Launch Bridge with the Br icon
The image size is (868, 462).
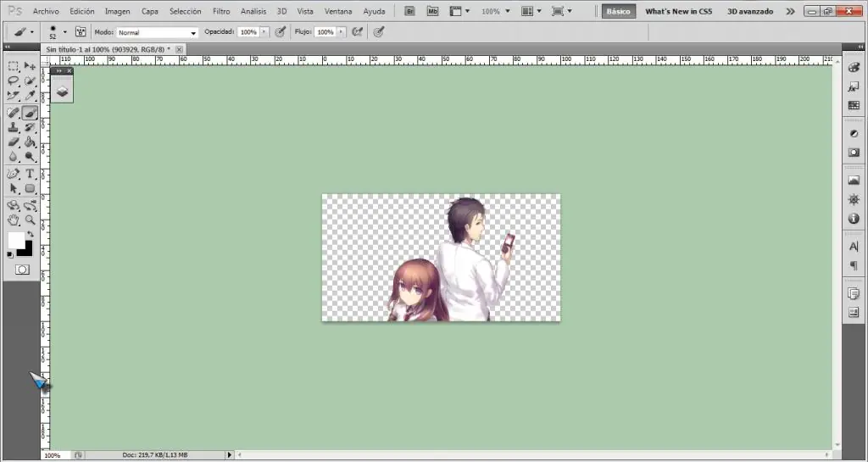[x=409, y=11]
